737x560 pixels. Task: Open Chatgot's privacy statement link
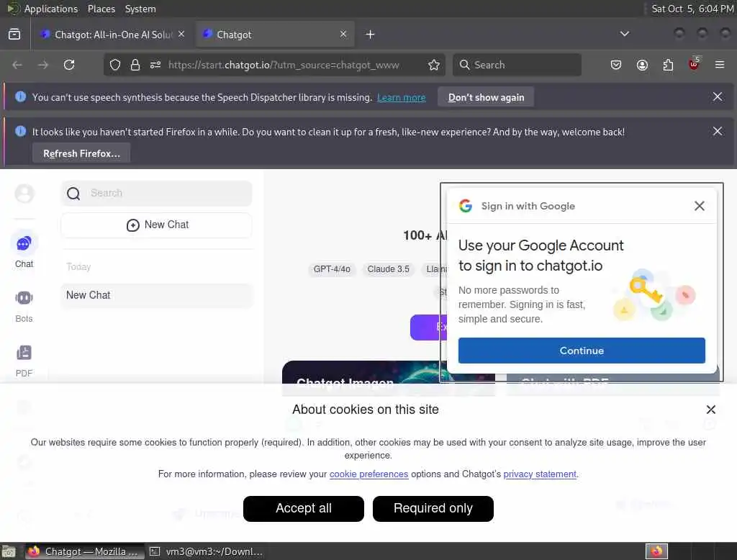tap(540, 474)
